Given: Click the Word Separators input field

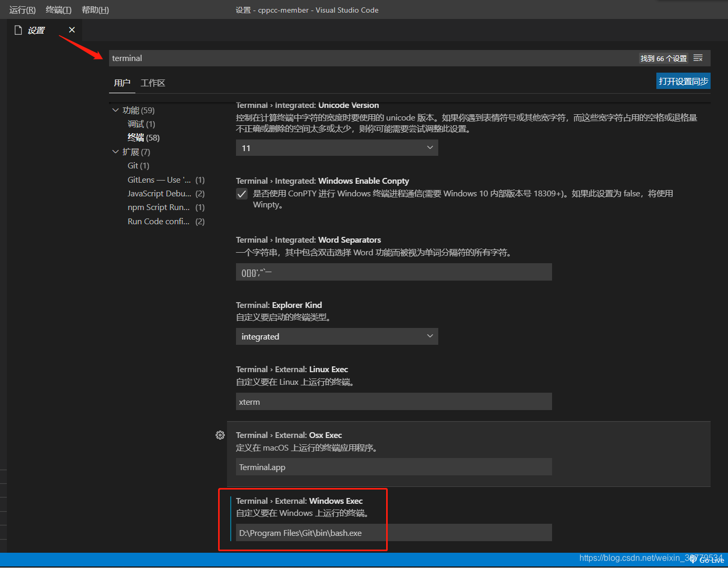Looking at the screenshot, I should pos(393,272).
